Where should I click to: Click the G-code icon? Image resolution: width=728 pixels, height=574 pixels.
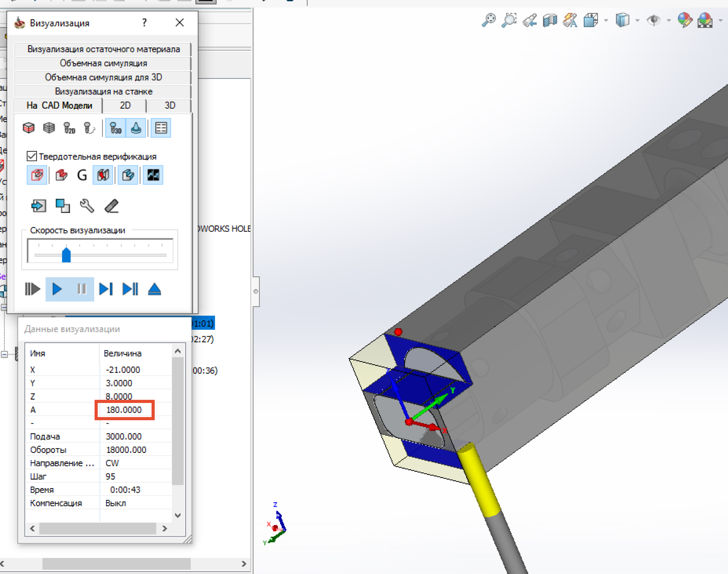(82, 175)
